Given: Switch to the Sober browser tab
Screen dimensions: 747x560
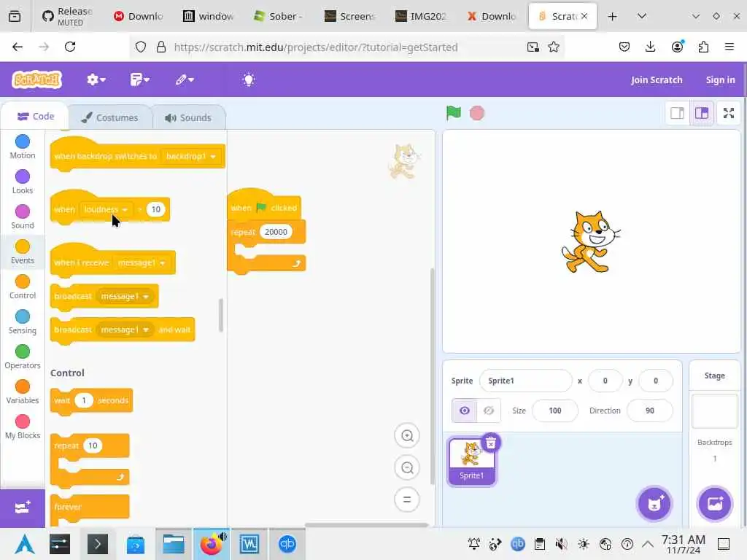Looking at the screenshot, I should (279, 16).
